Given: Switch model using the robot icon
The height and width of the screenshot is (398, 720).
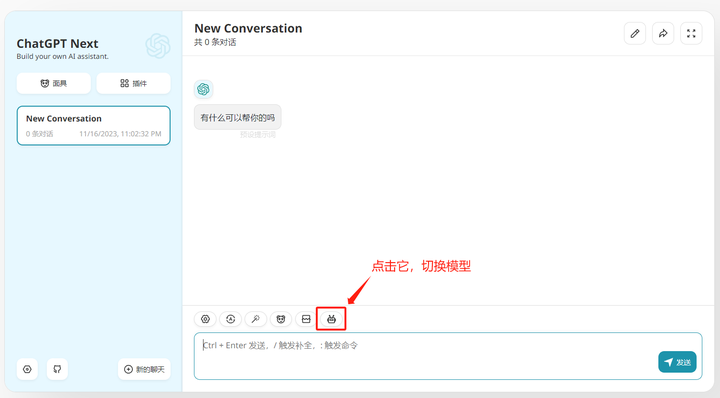Looking at the screenshot, I should click(331, 319).
